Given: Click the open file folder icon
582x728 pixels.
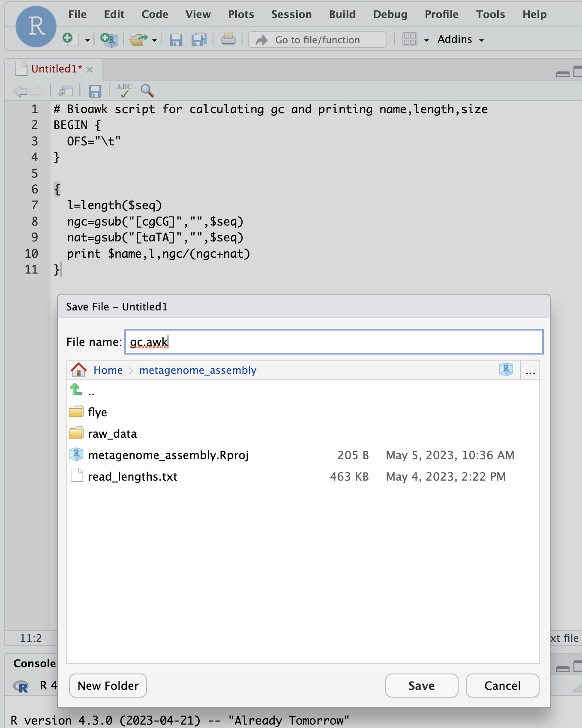Looking at the screenshot, I should tap(138, 40).
